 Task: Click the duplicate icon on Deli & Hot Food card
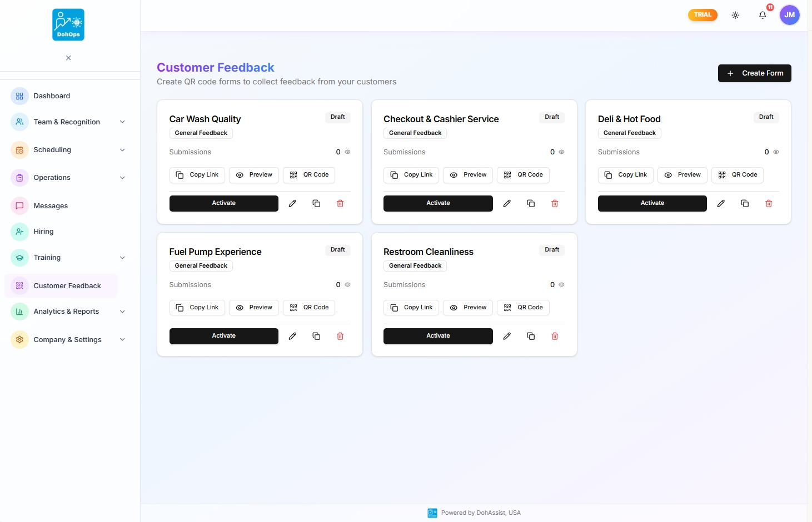[745, 203]
